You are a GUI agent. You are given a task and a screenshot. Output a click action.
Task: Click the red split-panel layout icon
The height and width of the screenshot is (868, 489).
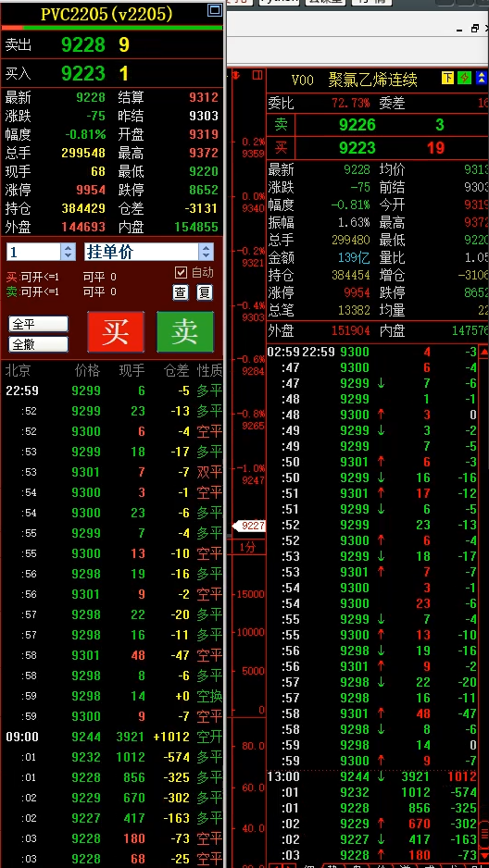(257, 75)
